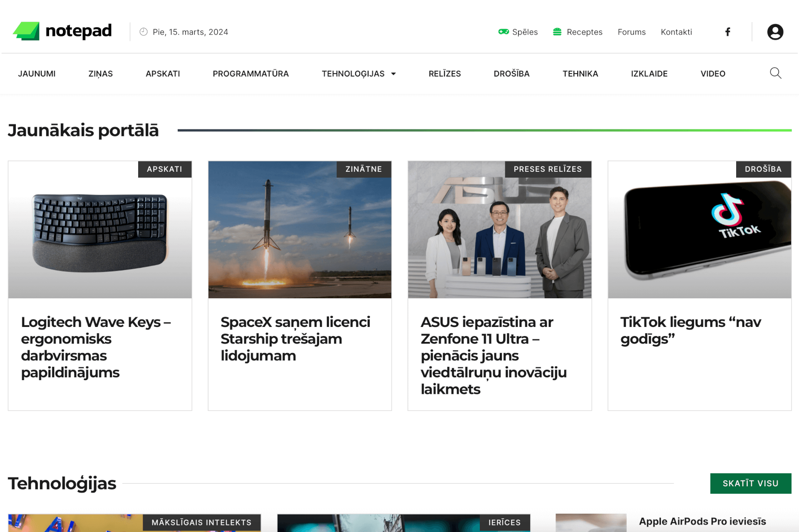799x532 pixels.
Task: Open the user account profile icon
Action: (x=775, y=32)
